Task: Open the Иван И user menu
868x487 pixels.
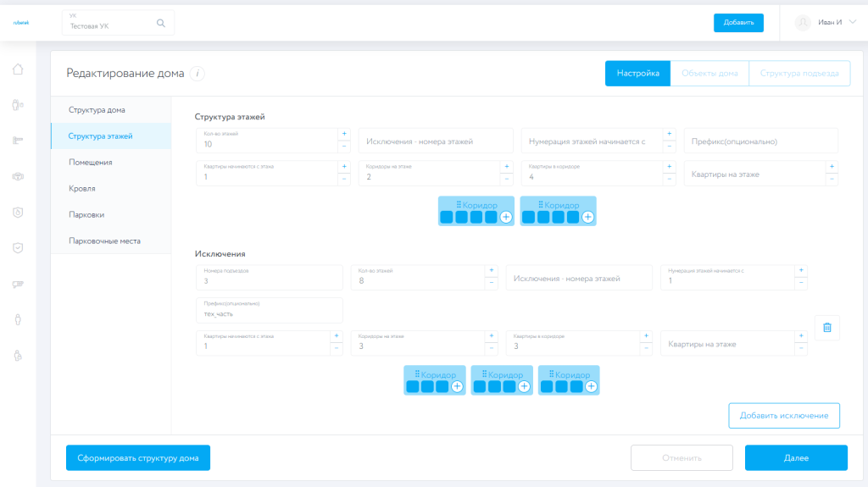Action: [x=831, y=23]
